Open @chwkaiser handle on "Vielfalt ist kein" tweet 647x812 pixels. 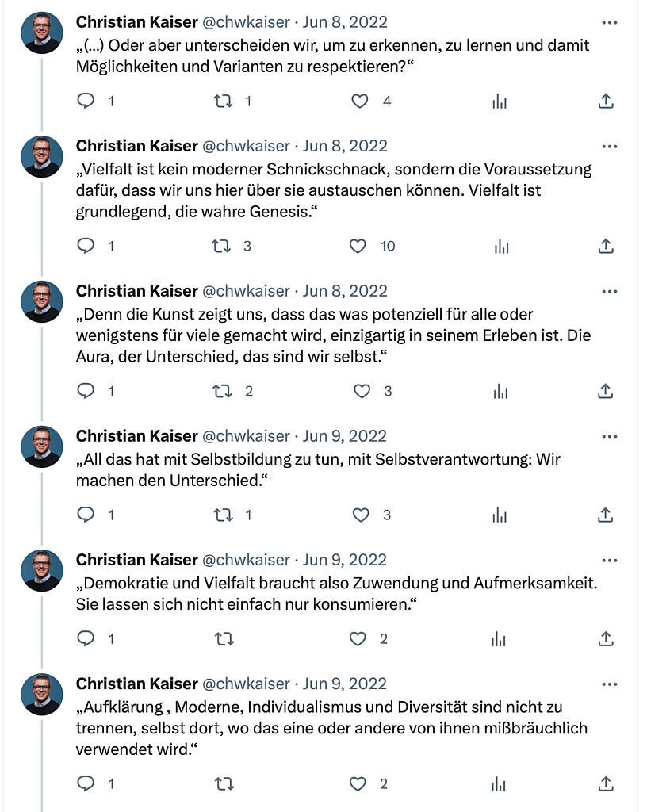tap(247, 146)
